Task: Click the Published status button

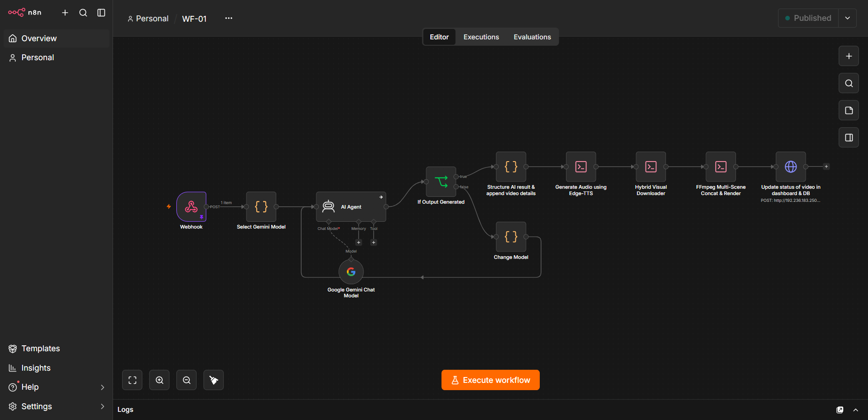Action: pos(808,18)
